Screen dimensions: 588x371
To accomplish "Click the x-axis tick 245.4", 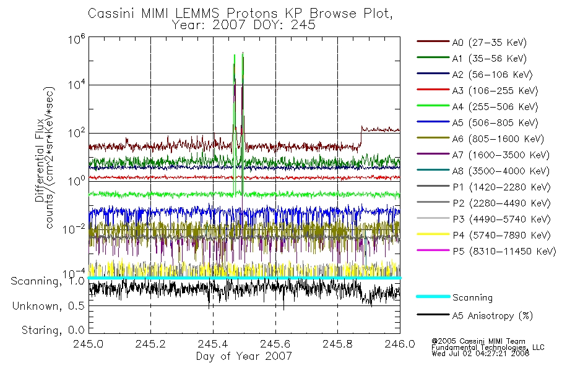I will (213, 344).
